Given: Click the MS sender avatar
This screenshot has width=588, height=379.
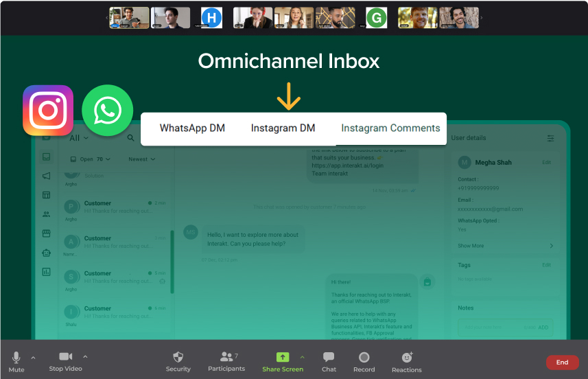Looking at the screenshot, I should pyautogui.click(x=191, y=232).
